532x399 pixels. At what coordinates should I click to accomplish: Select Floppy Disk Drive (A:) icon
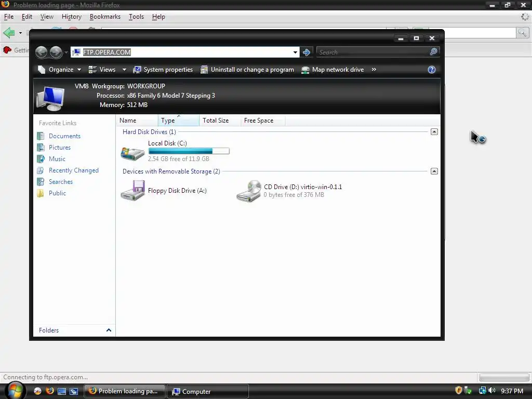[x=132, y=190]
